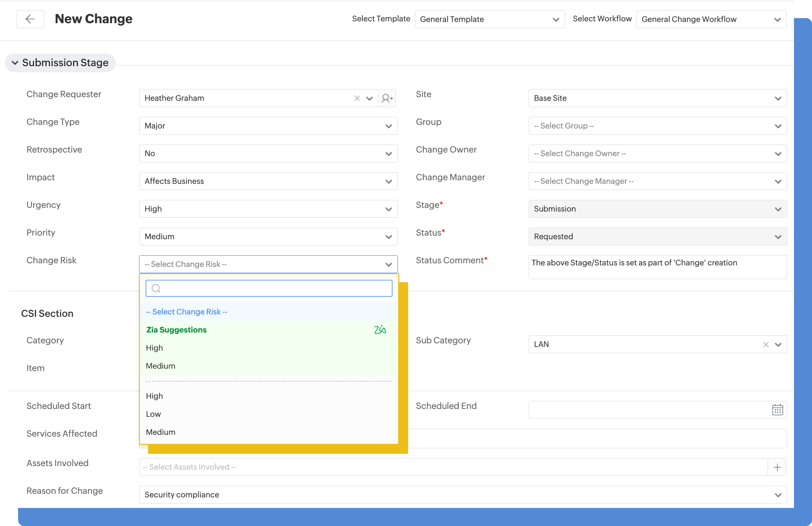Open the Reason for Change dropdown

pos(463,495)
